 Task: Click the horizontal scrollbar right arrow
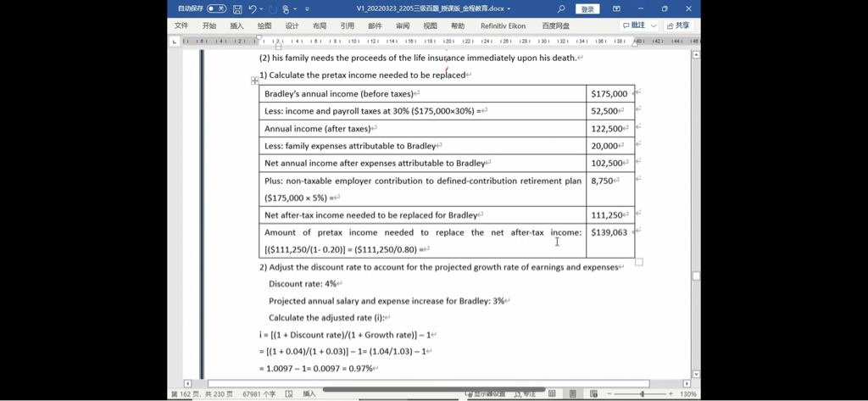click(x=687, y=383)
